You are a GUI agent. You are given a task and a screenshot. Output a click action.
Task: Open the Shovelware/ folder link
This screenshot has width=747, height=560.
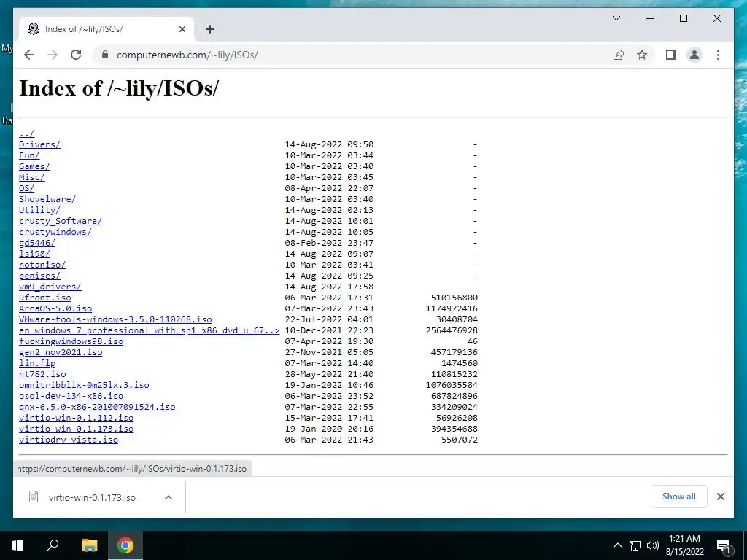tap(47, 199)
